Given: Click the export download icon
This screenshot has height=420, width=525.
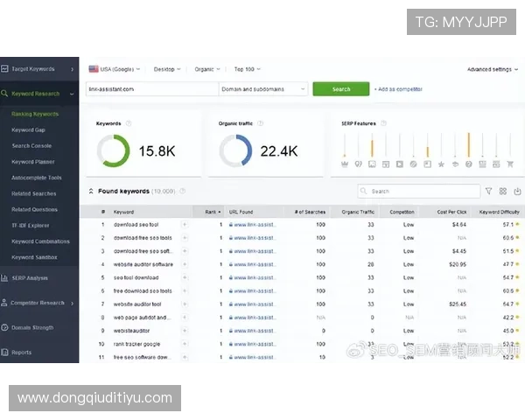Looking at the screenshot, I should click(x=516, y=191).
